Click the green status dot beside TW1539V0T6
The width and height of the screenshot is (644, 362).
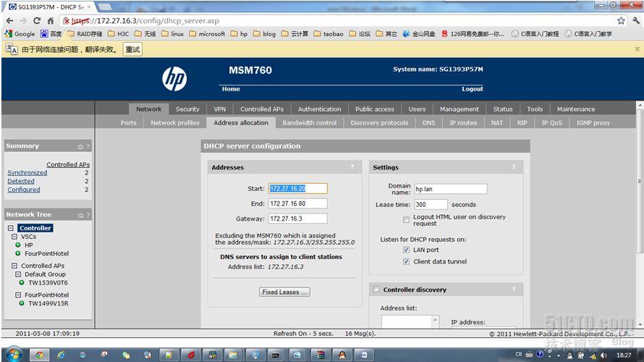pos(22,282)
